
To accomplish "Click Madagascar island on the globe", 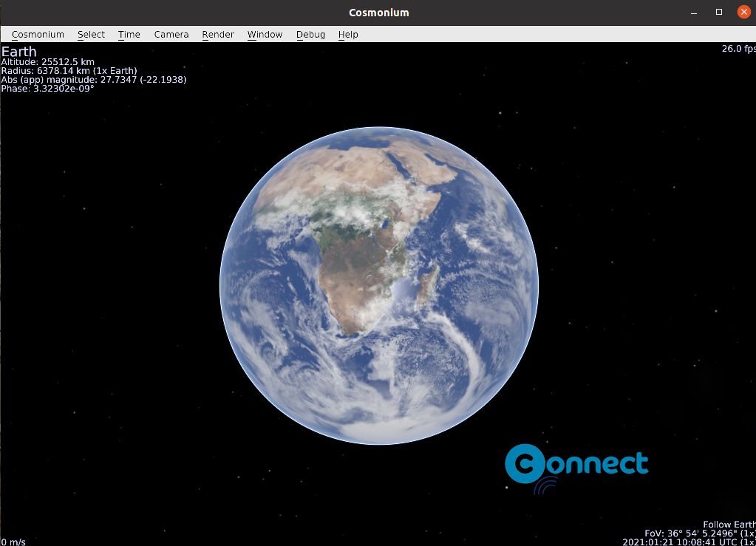I will click(x=428, y=285).
